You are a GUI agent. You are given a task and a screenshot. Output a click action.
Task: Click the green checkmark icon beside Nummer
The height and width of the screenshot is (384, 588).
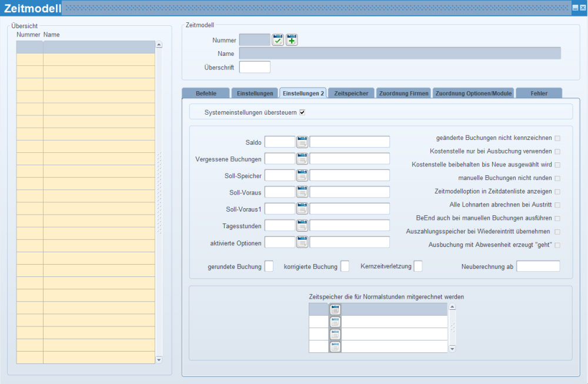tap(278, 40)
